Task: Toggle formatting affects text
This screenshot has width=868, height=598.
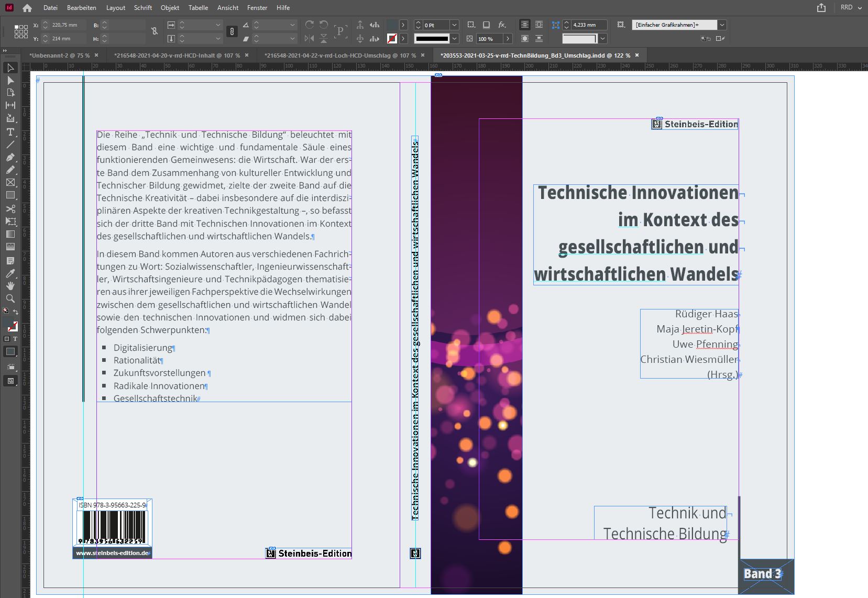Action: pyautogui.click(x=15, y=339)
